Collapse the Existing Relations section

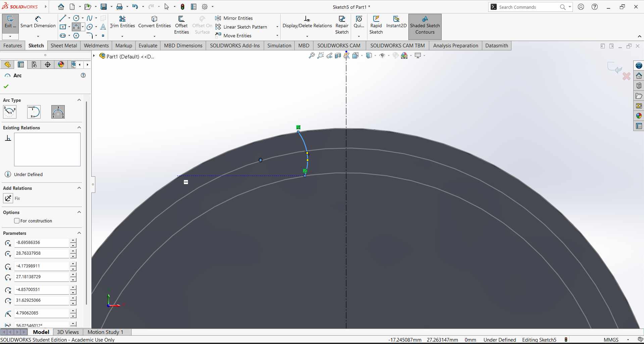(79, 128)
